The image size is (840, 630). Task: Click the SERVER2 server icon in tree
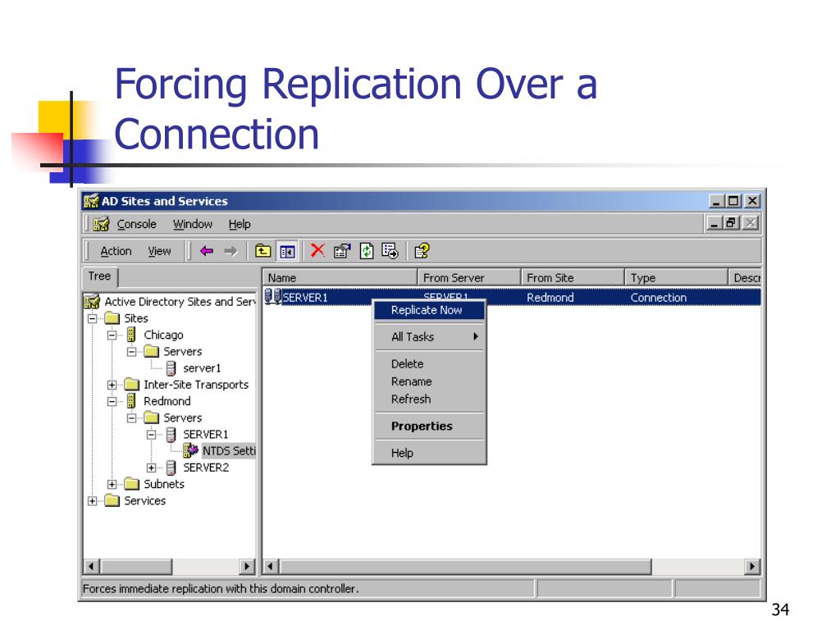coord(171,468)
